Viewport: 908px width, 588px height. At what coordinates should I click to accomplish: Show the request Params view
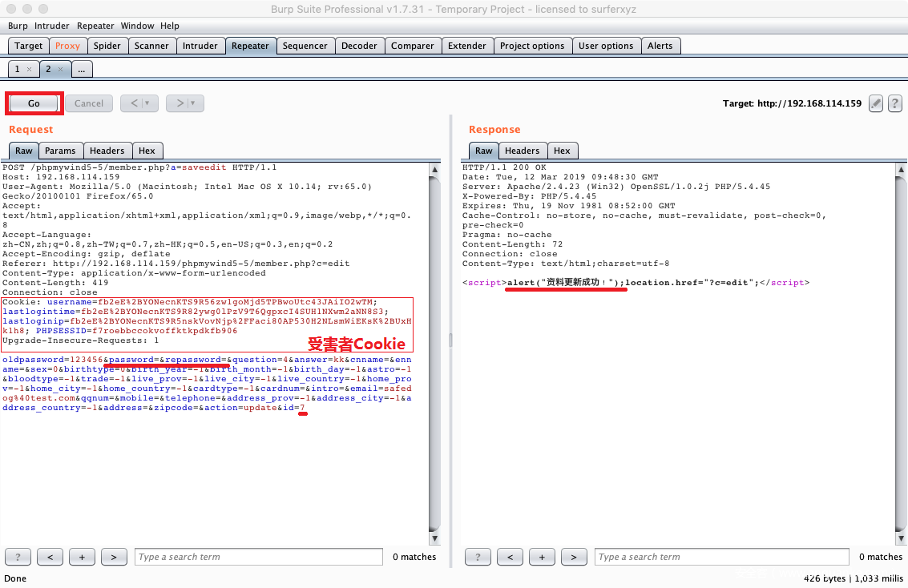60,151
